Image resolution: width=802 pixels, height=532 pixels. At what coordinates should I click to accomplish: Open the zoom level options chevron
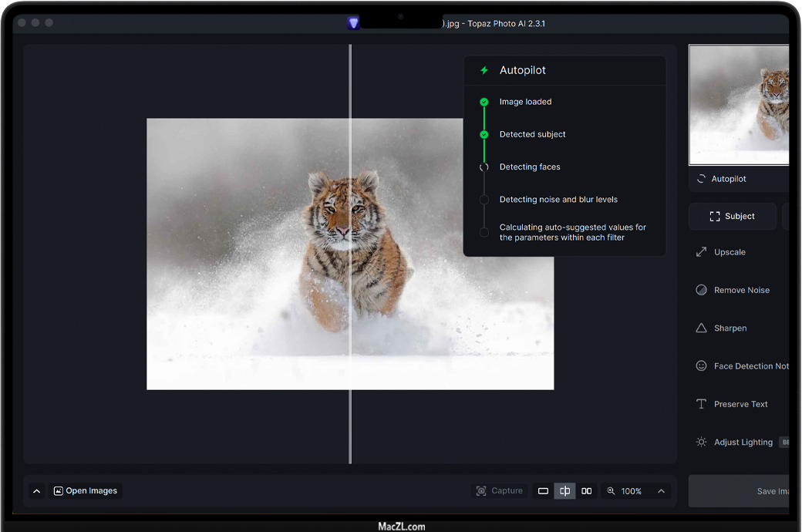pyautogui.click(x=661, y=491)
